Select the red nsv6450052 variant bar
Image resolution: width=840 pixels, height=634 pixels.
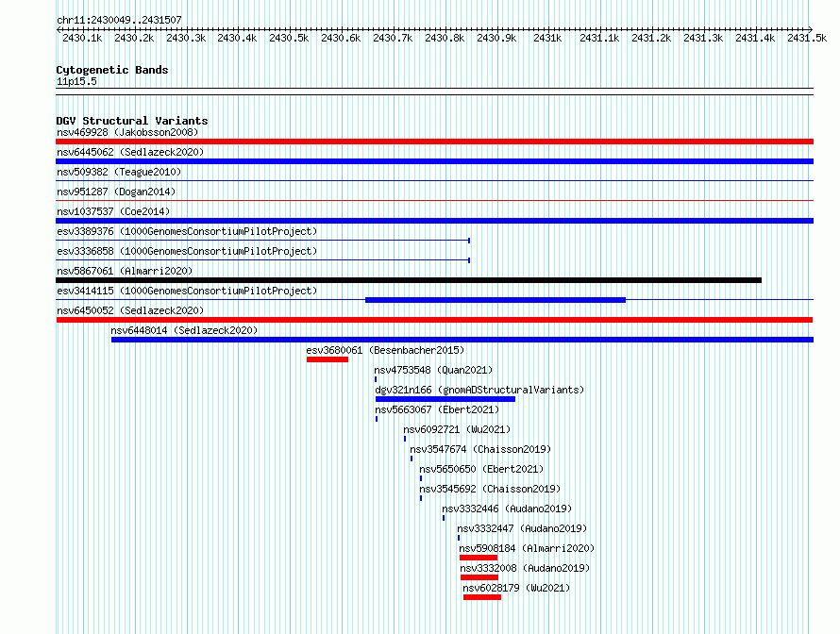(434, 320)
